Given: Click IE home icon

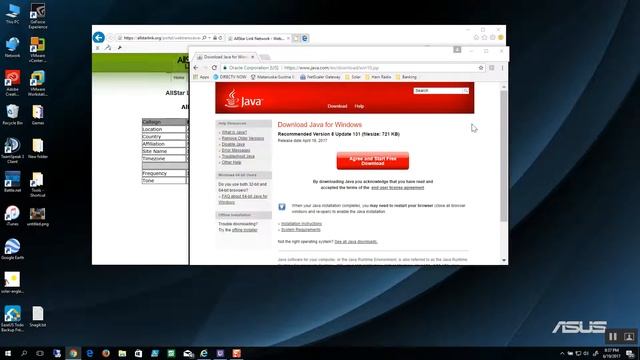Looking at the screenshot, I should (x=476, y=38).
